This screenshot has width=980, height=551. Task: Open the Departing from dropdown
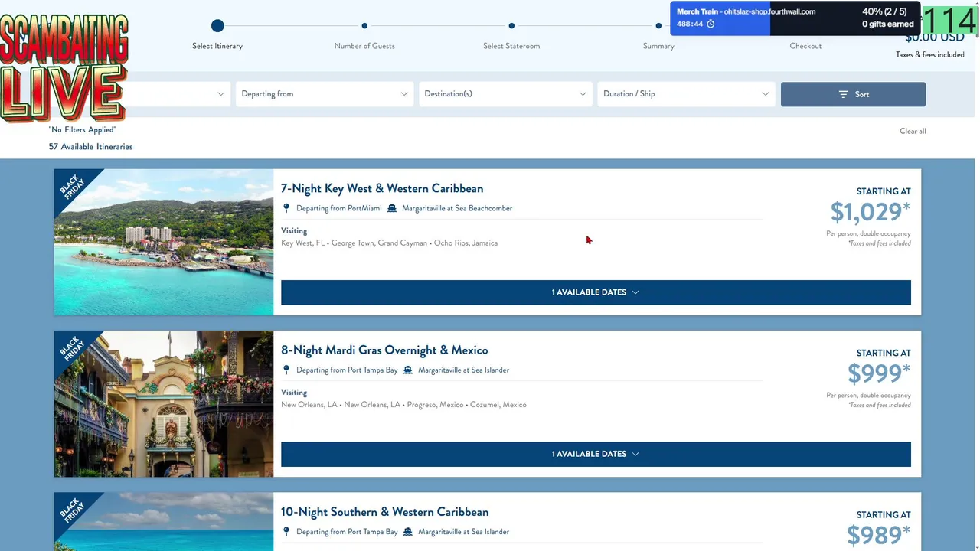325,94
